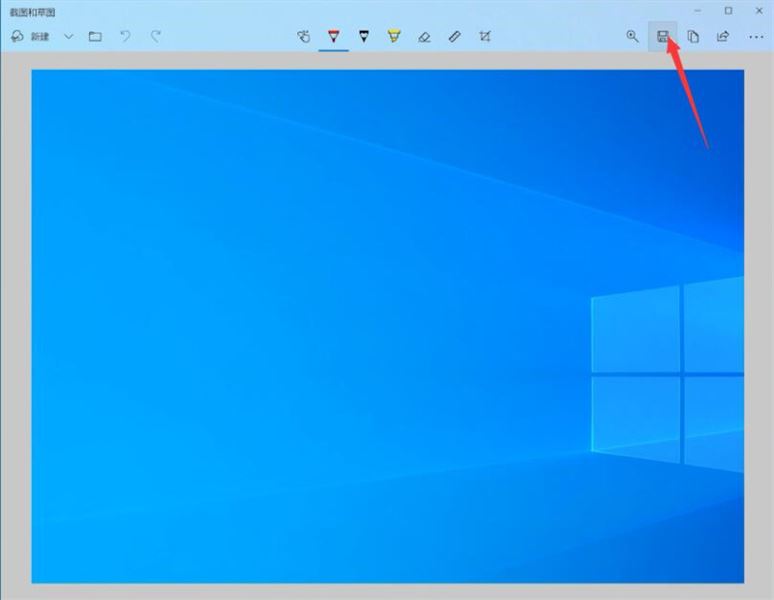Open the three-dot See more menu
Image resolution: width=774 pixels, height=600 pixels.
click(755, 36)
